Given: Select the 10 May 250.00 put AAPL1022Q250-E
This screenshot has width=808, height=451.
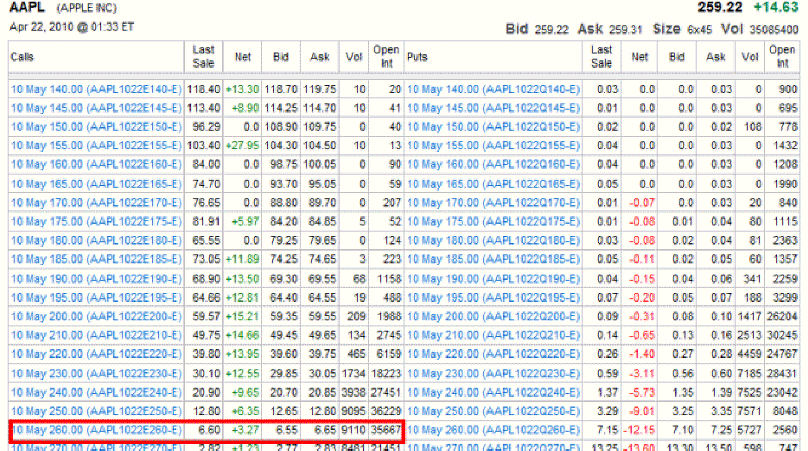Looking at the screenshot, I should [x=494, y=413].
